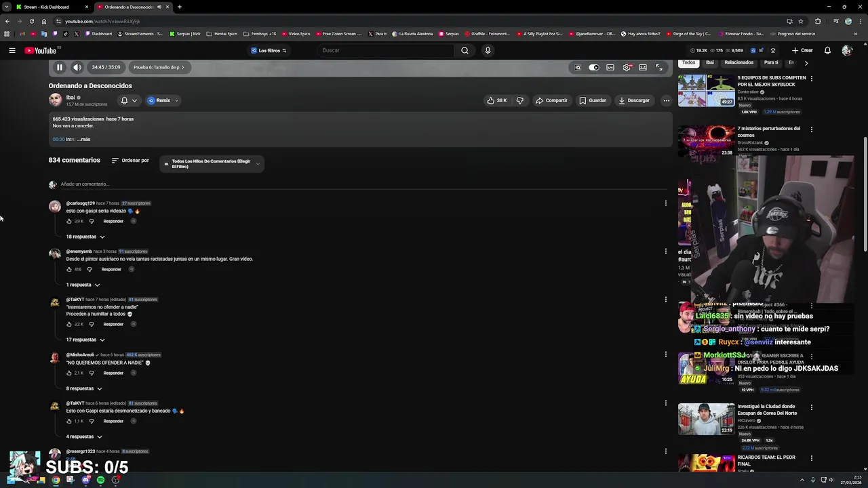Image resolution: width=868 pixels, height=488 pixels.
Task: Open the skyblock video thumbnail
Action: click(x=706, y=91)
